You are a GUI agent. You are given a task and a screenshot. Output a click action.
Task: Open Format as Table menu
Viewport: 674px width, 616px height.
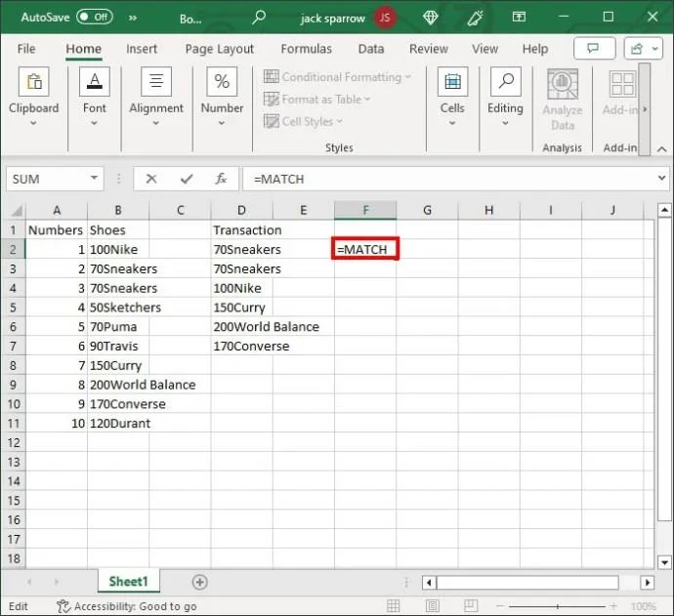tap(316, 100)
